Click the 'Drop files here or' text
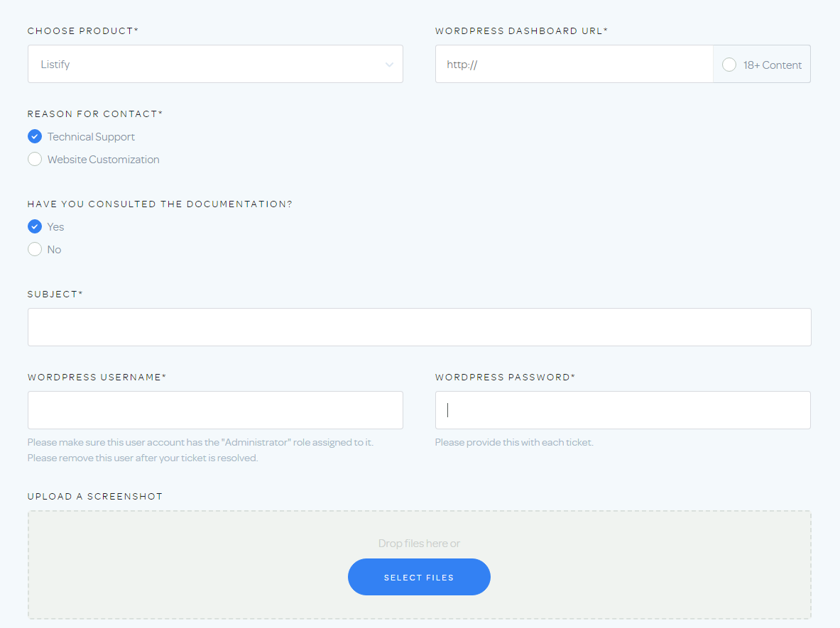Image resolution: width=840 pixels, height=628 pixels. (419, 544)
